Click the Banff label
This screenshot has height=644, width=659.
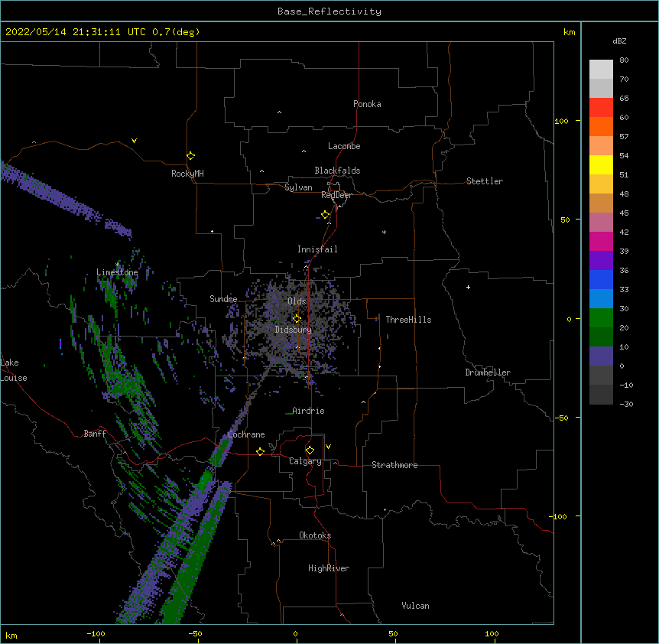95,434
